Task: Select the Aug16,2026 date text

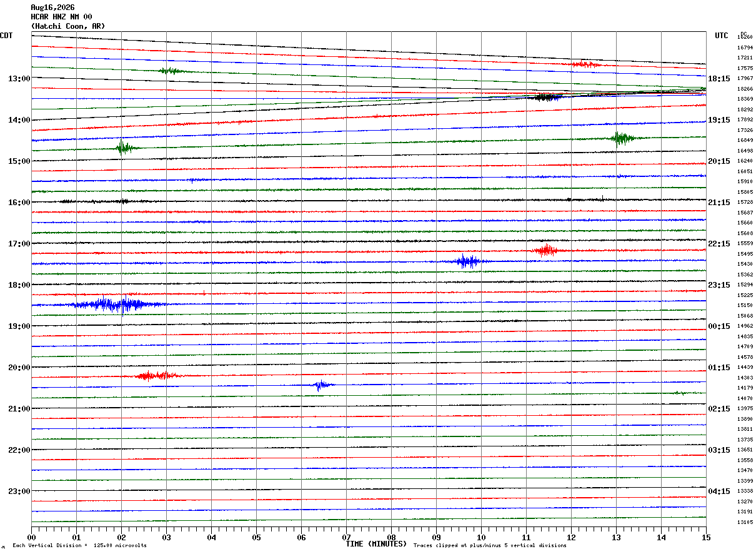Action: tap(52, 8)
